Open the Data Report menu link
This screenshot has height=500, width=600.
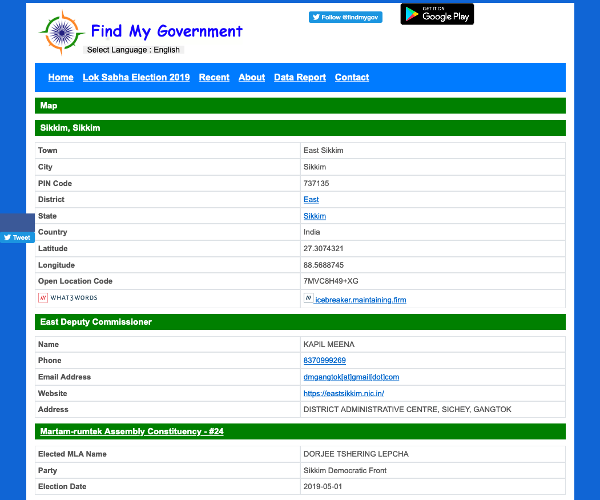(300, 77)
